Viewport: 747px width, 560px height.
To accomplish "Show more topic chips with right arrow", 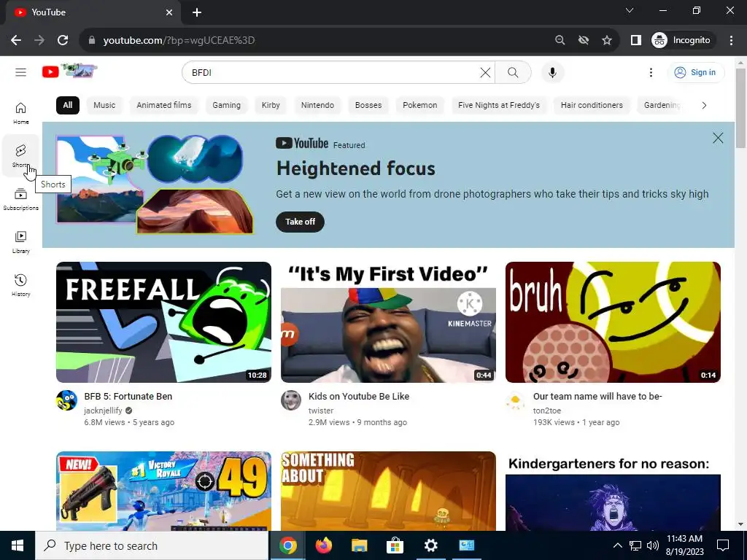I will coord(704,105).
